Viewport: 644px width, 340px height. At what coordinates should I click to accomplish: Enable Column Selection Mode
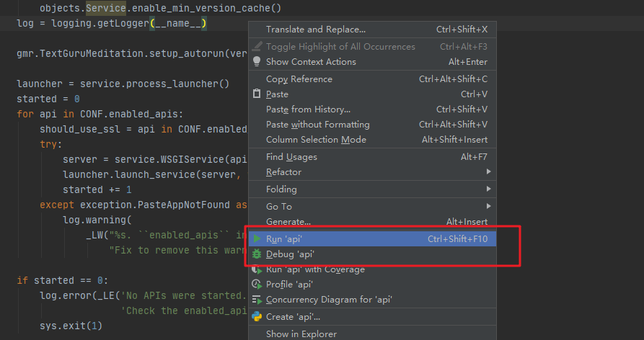coord(316,140)
